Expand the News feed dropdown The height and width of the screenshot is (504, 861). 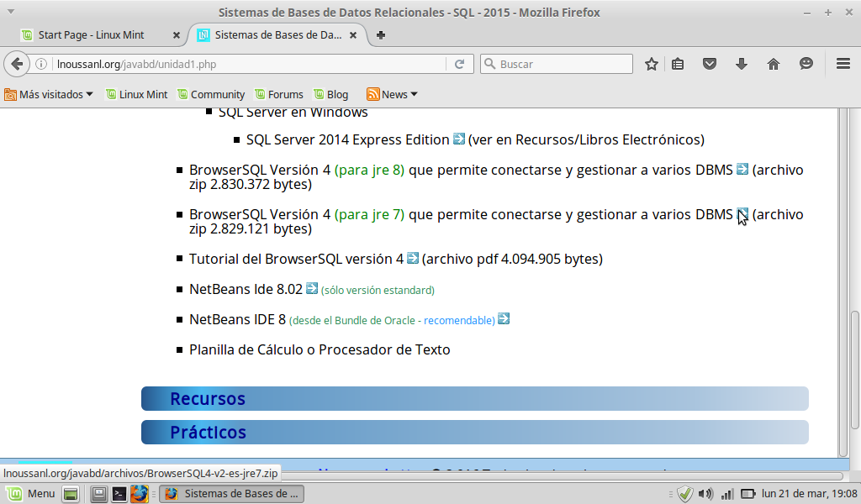(393, 94)
